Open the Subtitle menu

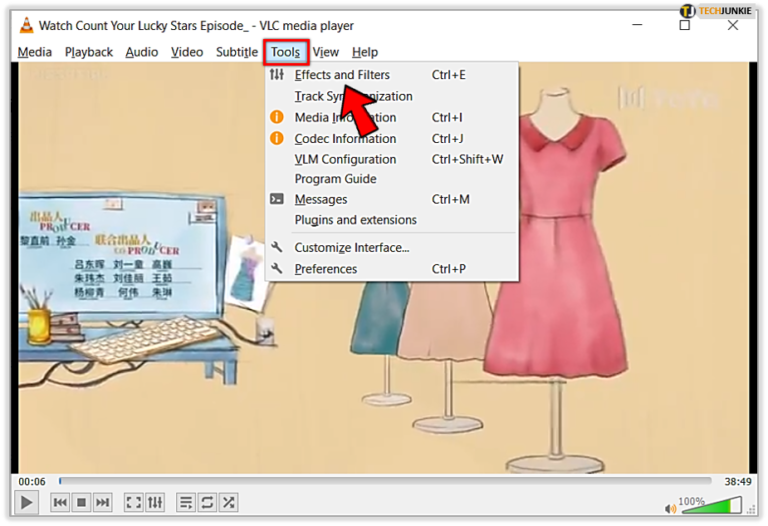237,52
